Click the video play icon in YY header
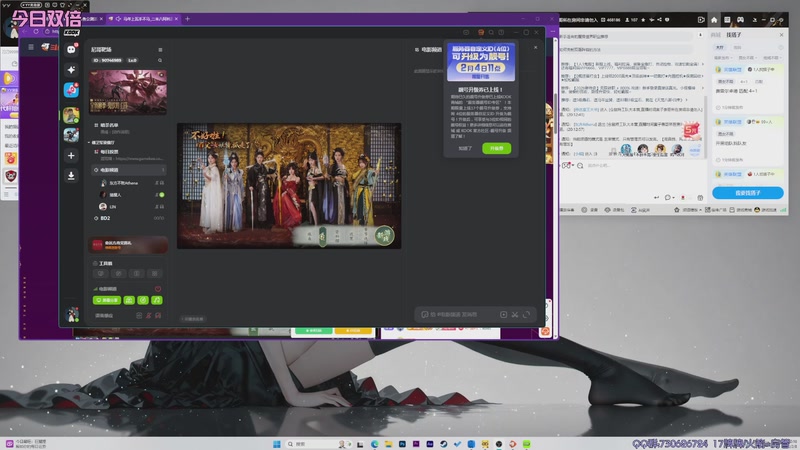 [701, 20]
